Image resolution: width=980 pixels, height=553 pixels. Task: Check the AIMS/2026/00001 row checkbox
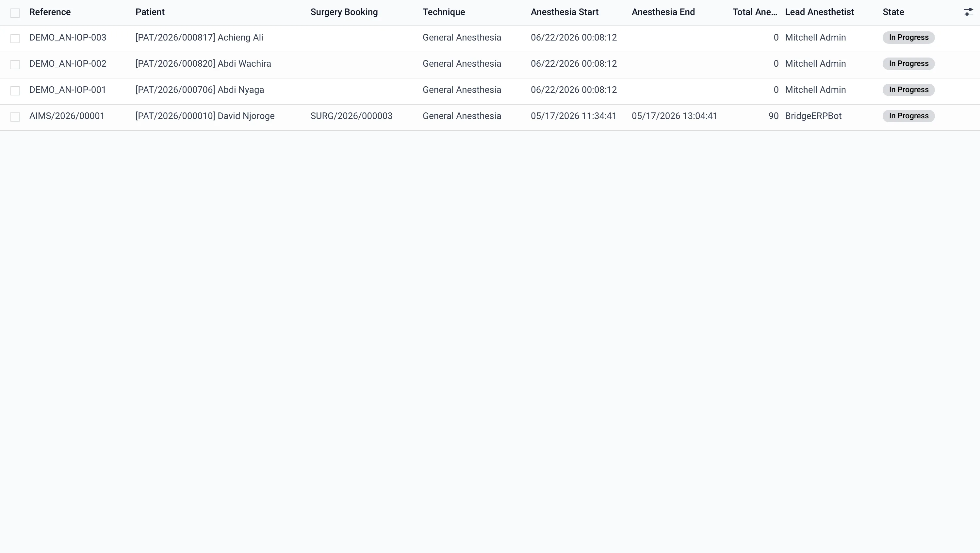pyautogui.click(x=15, y=117)
